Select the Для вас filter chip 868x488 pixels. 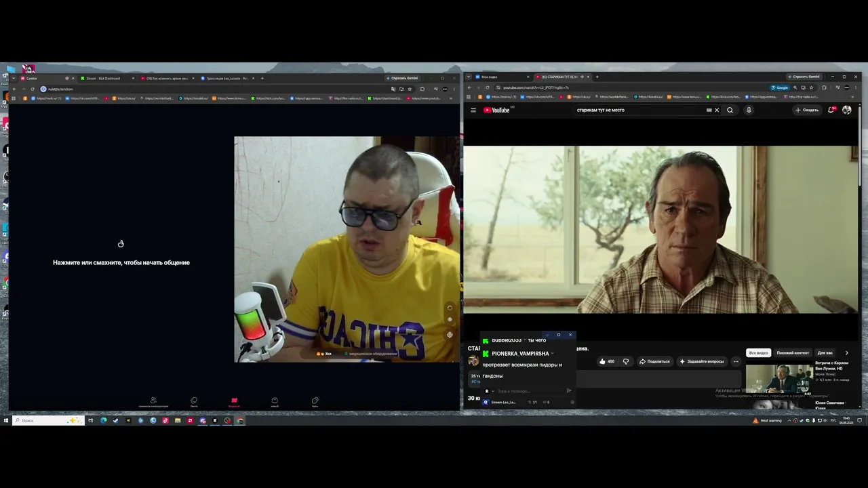[825, 353]
